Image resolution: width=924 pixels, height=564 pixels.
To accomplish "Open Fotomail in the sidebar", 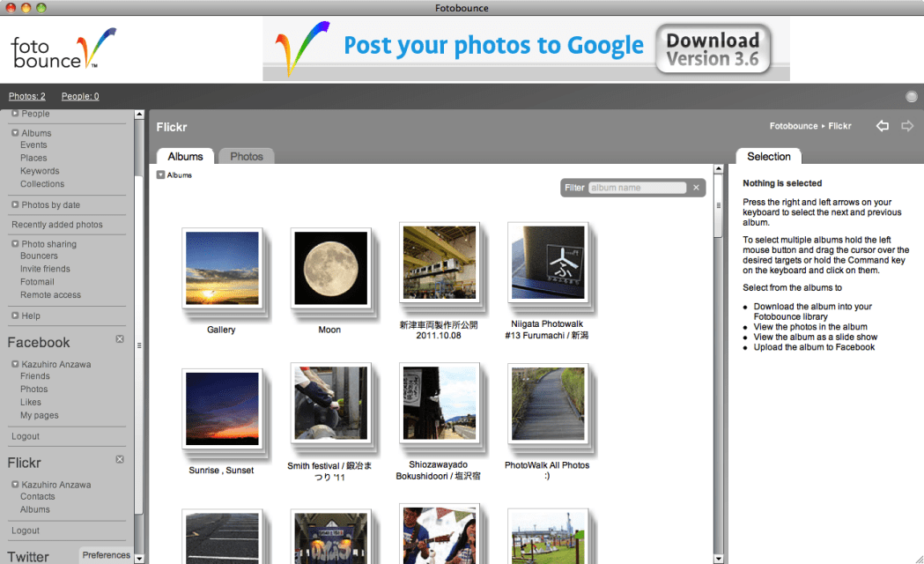I will (37, 282).
